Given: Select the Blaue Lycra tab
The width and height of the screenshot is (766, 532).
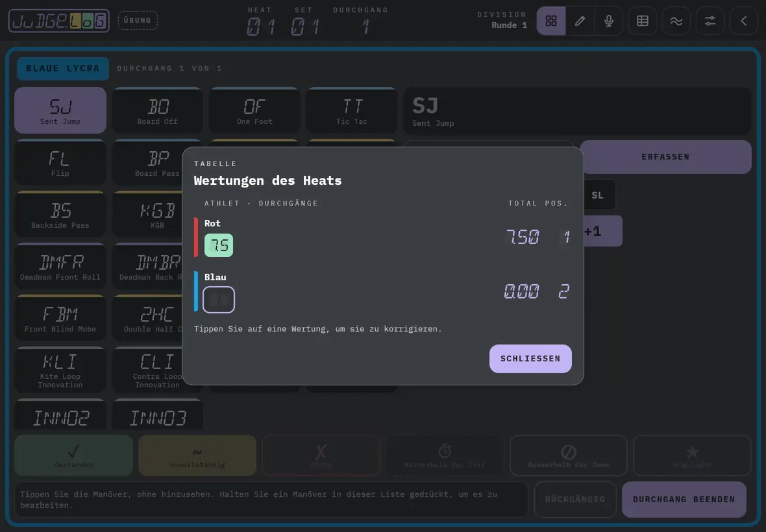Looking at the screenshot, I should tap(62, 68).
